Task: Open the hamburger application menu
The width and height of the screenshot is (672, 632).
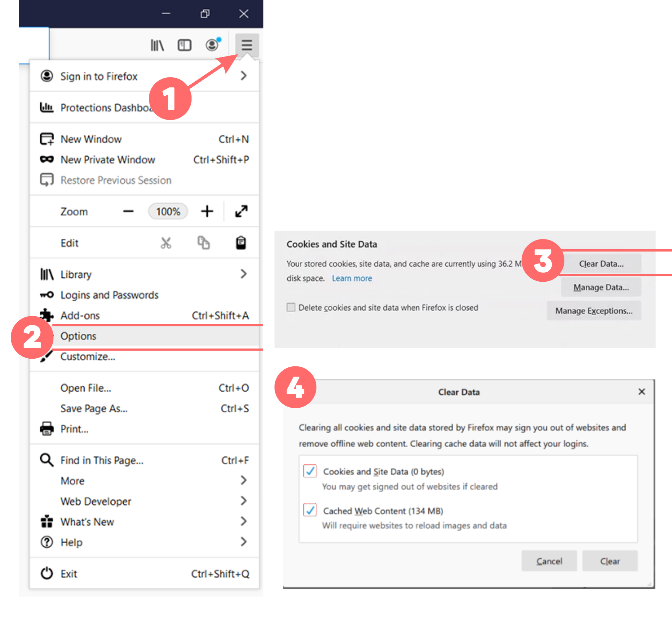Action: pyautogui.click(x=247, y=45)
